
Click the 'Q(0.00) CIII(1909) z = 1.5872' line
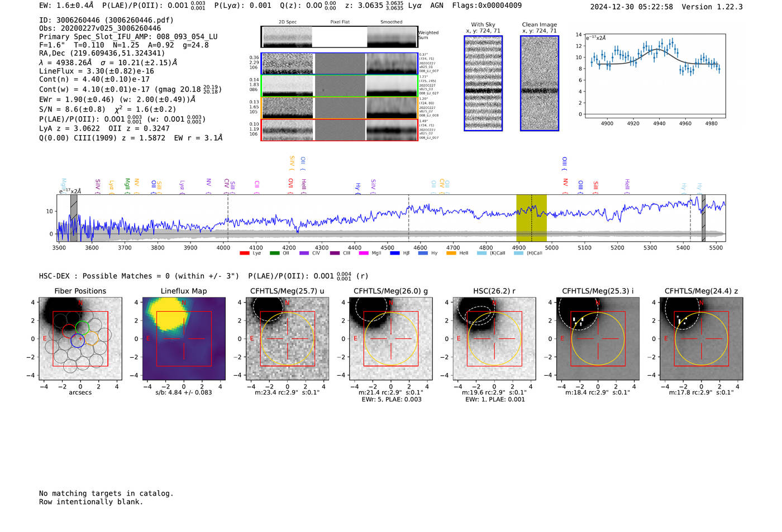(x=102, y=138)
